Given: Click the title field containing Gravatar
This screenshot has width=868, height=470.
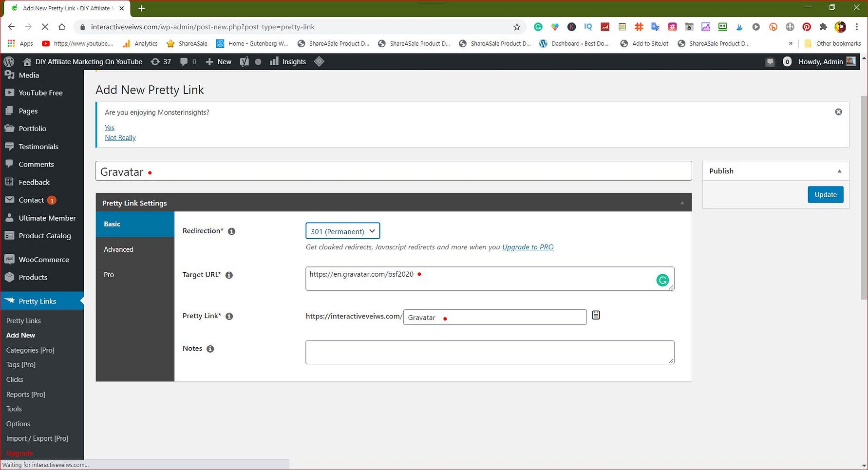Looking at the screenshot, I should [x=394, y=171].
